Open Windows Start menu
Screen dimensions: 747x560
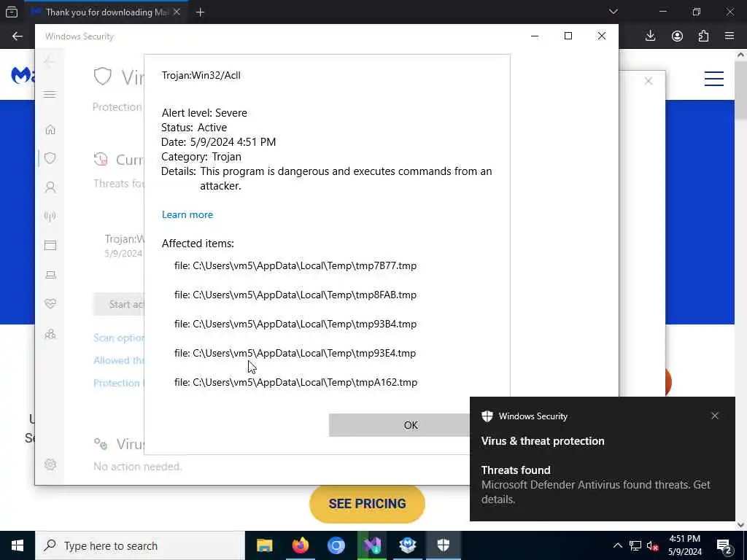click(x=18, y=545)
